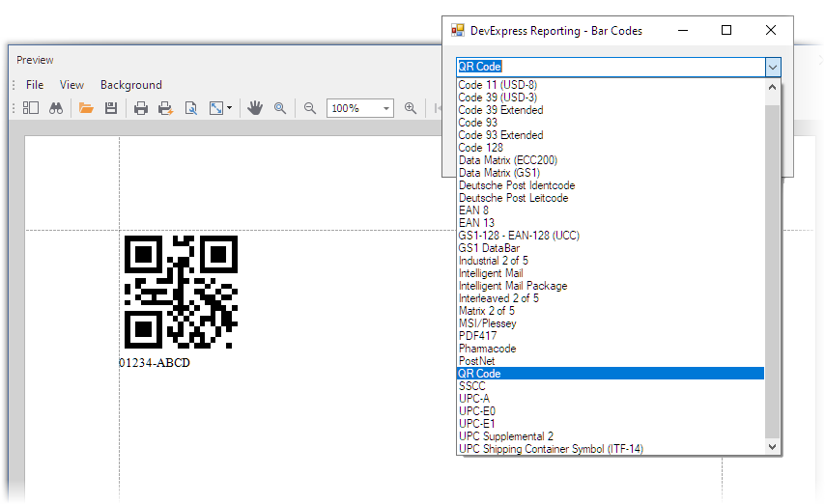The image size is (825, 504).
Task: Click the list scrollbar down arrow
Action: coord(773,447)
